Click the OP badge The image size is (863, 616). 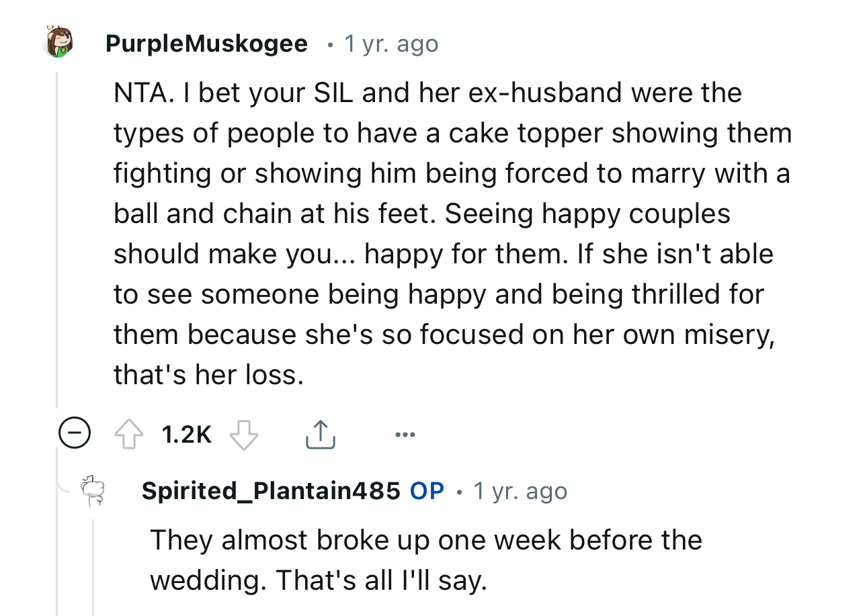[x=426, y=490]
